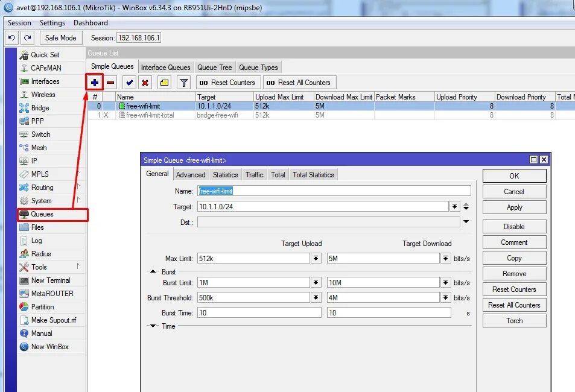Screen dimensions: 575x392
Task: Click the yellow comment note icon
Action: pos(164,83)
